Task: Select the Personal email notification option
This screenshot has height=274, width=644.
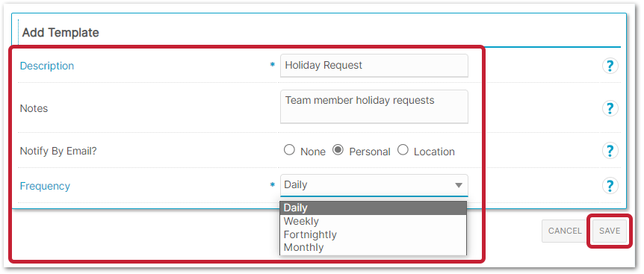Action: coord(338,150)
